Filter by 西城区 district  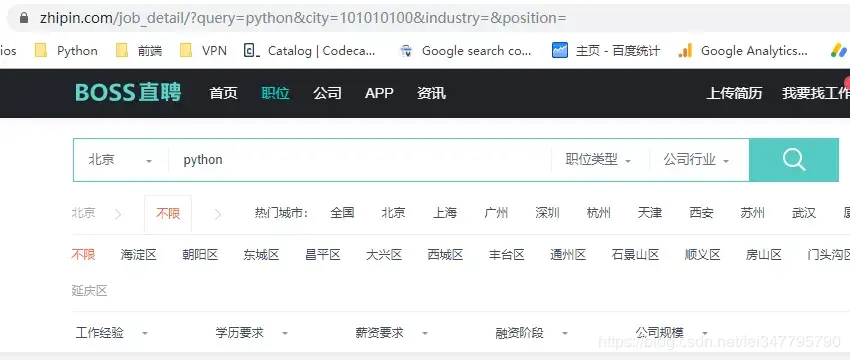(445, 254)
